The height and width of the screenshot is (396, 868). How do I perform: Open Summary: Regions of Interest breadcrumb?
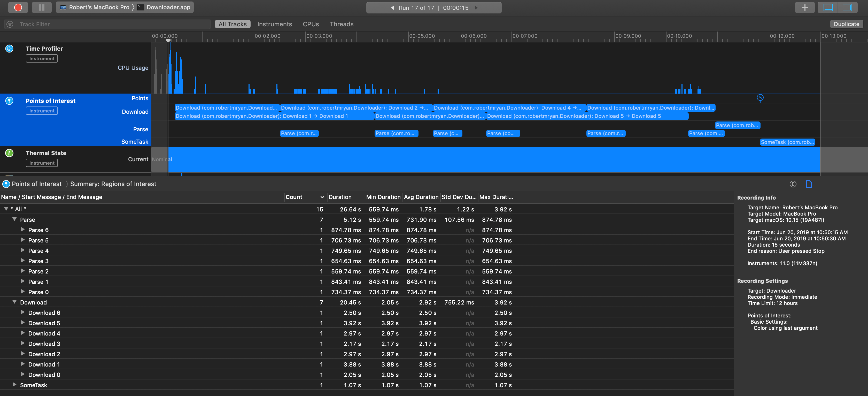(x=113, y=184)
